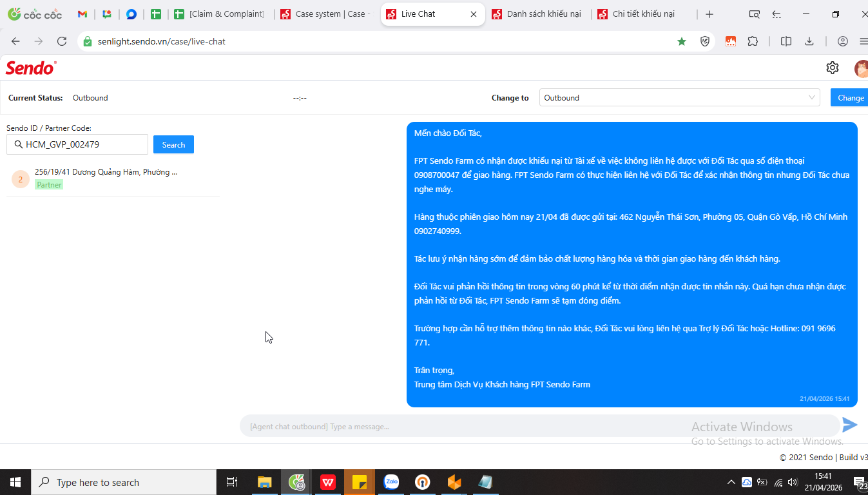Switch to the green spreadsheet pinned tab
The width and height of the screenshot is (868, 495).
point(156,14)
